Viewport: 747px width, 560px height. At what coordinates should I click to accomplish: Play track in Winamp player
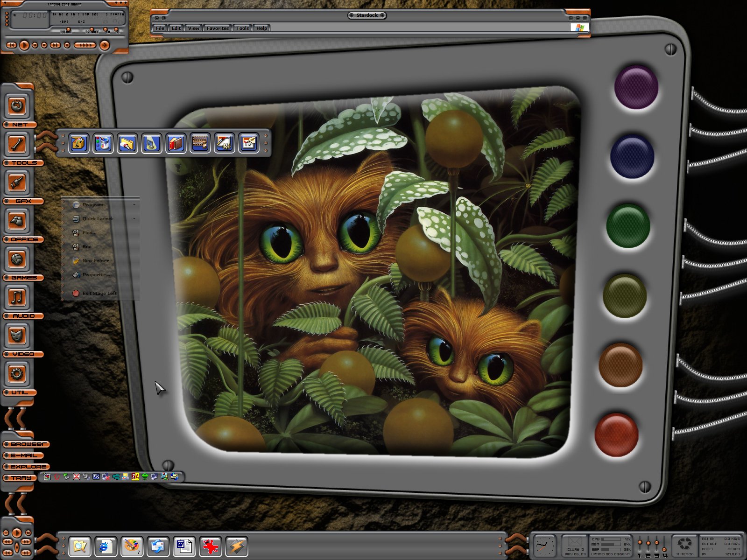(24, 45)
